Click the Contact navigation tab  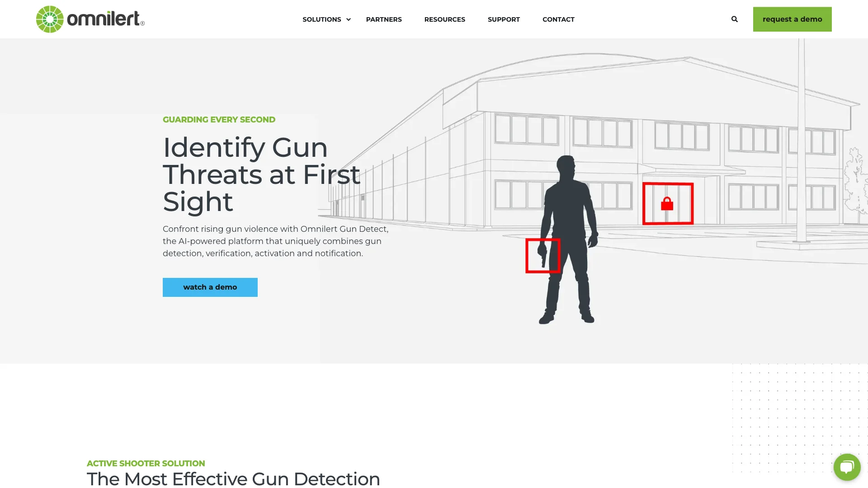(x=558, y=19)
